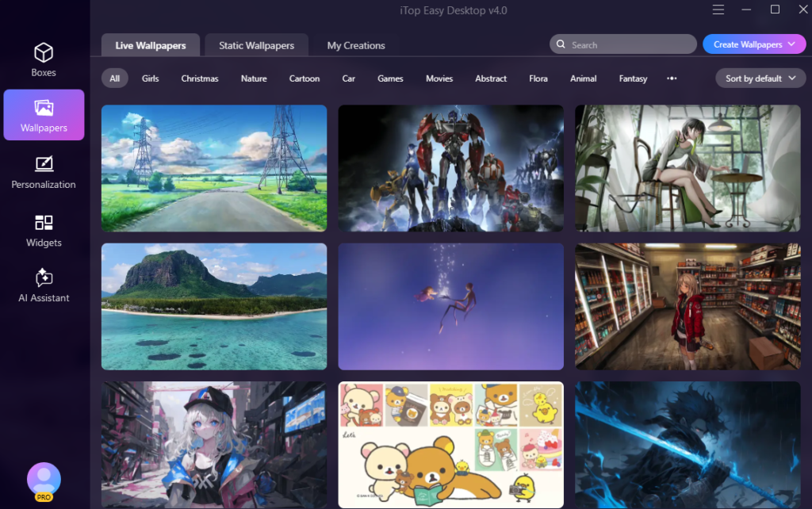Select the robots wallpaper thumbnail

click(450, 168)
